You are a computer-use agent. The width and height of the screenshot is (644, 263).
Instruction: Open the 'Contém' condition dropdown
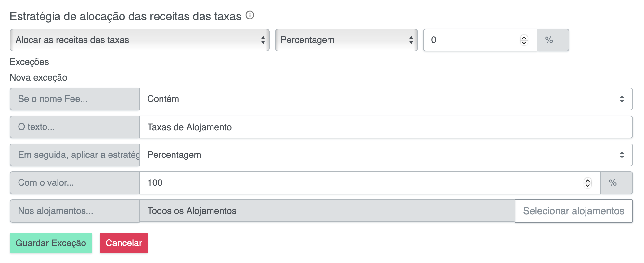pyautogui.click(x=385, y=99)
